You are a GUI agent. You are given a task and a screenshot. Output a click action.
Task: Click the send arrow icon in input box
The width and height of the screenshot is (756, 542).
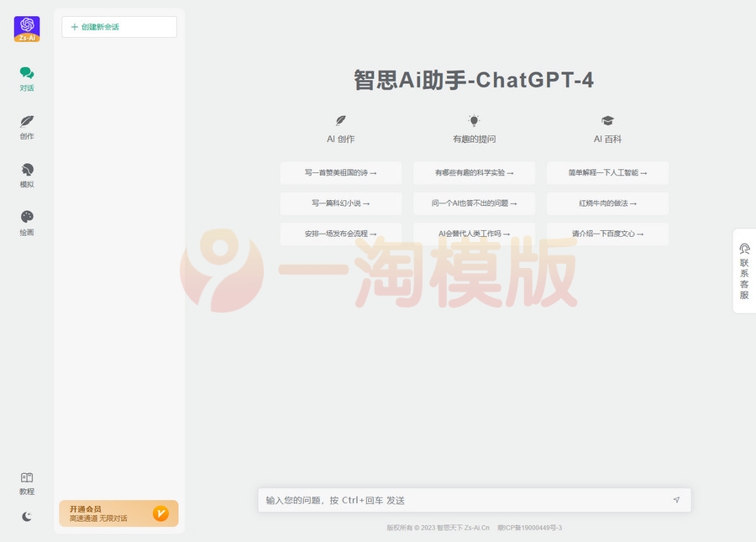tap(676, 500)
